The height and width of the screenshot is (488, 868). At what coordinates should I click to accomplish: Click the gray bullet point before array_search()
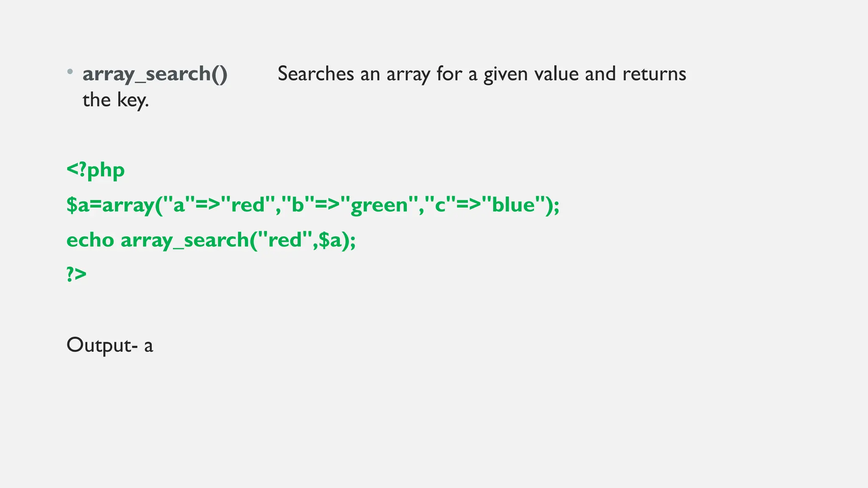(70, 72)
